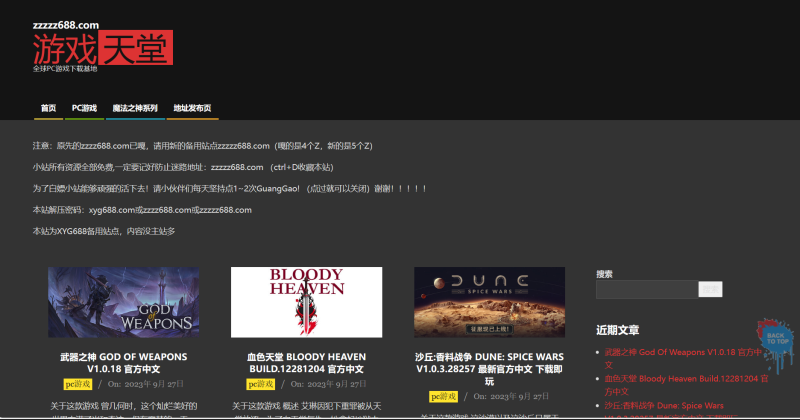The width and height of the screenshot is (800, 420).
Task: Open the God of Weapons thumbnail image
Action: (123, 302)
